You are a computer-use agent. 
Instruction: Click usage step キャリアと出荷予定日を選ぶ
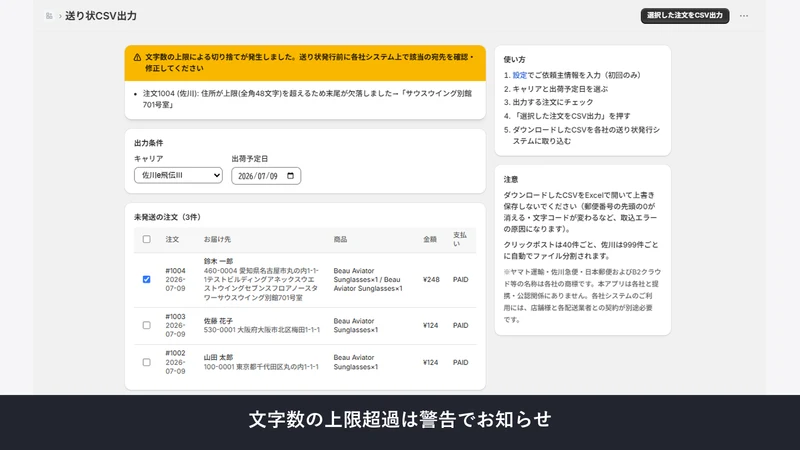560,89
